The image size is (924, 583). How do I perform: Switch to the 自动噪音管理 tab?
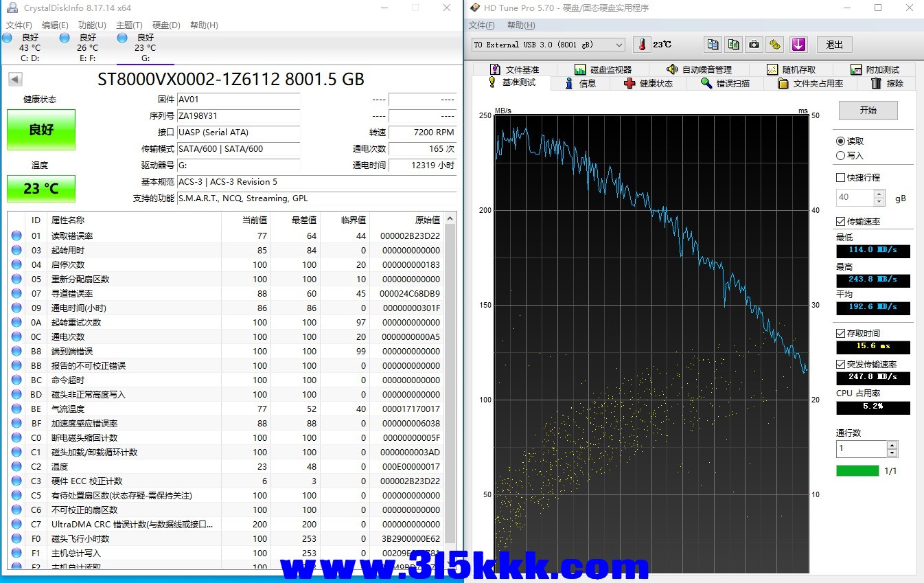(x=699, y=69)
